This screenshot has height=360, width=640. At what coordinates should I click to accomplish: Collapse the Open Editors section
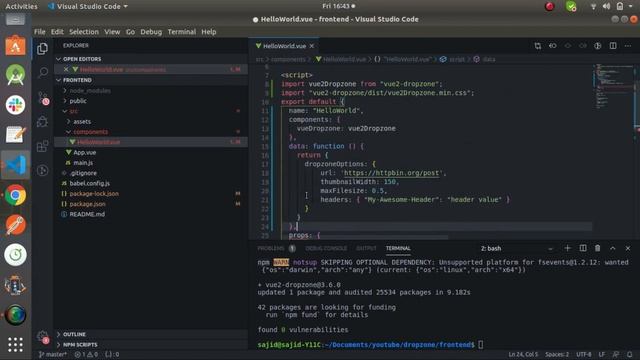tap(151, 59)
